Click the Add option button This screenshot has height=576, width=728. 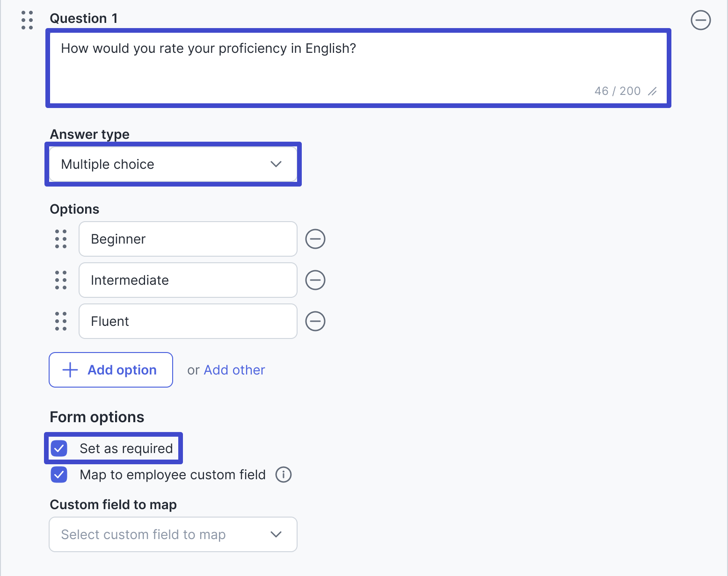click(x=111, y=370)
